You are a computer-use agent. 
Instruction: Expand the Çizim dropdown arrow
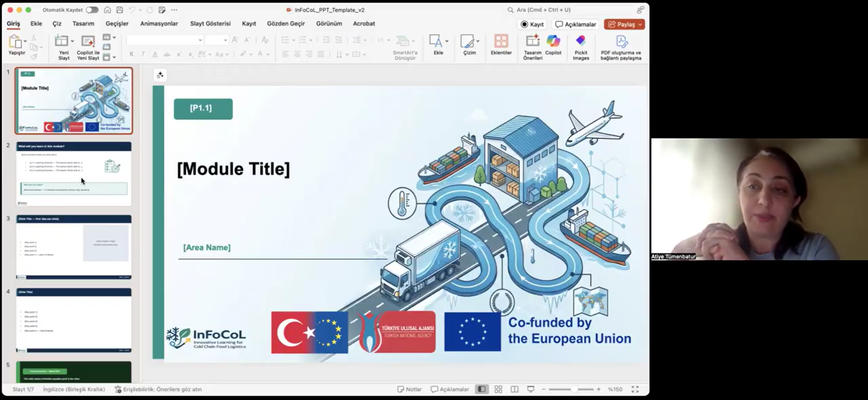point(477,41)
